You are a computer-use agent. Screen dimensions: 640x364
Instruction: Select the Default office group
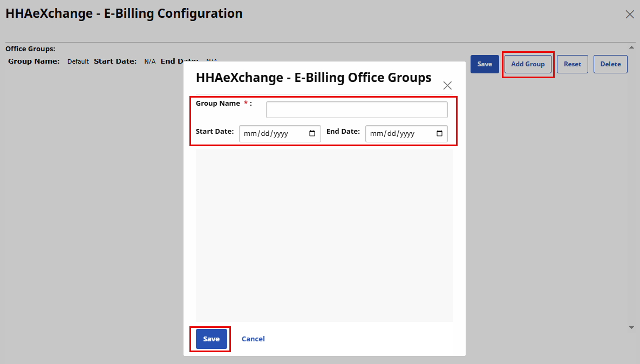pos(78,61)
